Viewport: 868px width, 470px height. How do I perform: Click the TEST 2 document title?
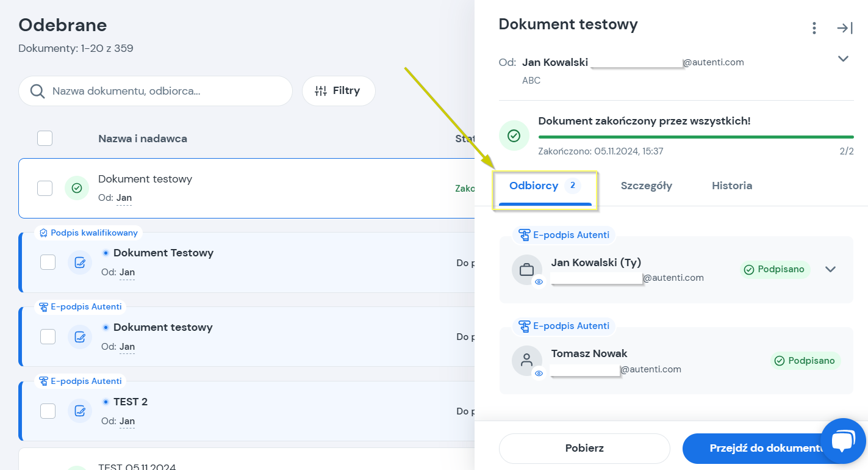coord(131,402)
